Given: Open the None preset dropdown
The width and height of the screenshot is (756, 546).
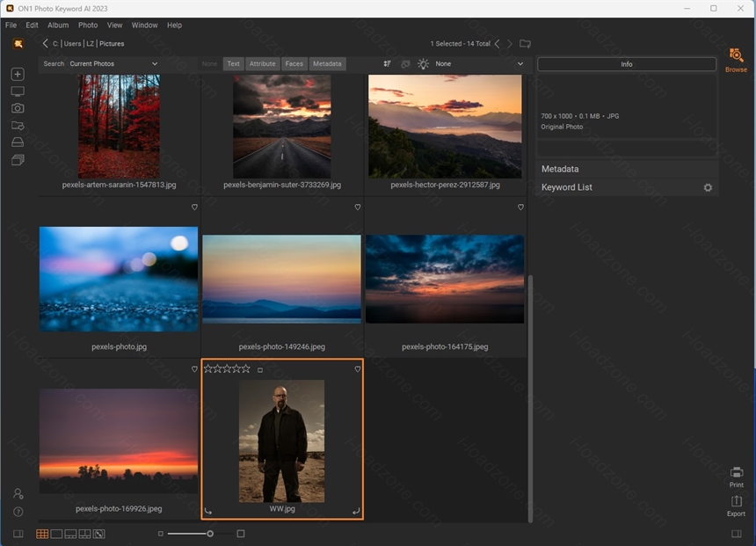Looking at the screenshot, I should (x=479, y=63).
